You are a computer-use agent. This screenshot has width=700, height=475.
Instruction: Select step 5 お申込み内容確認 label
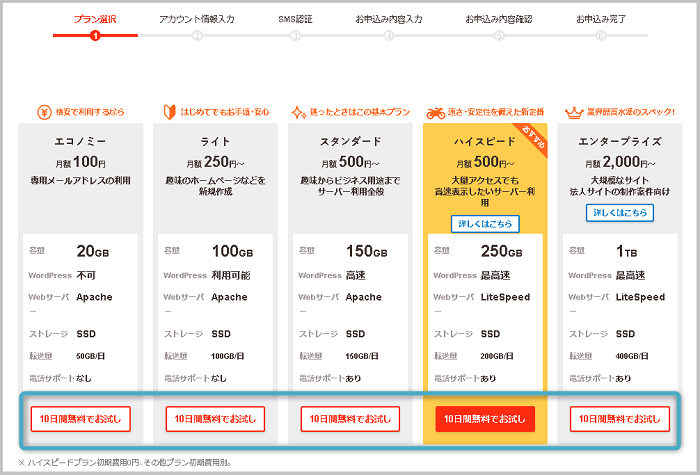(499, 19)
